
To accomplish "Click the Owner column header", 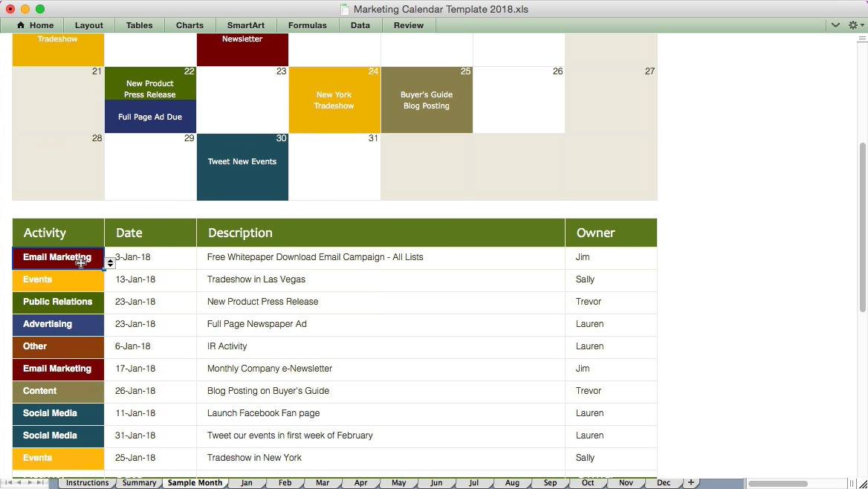I will pyautogui.click(x=611, y=233).
